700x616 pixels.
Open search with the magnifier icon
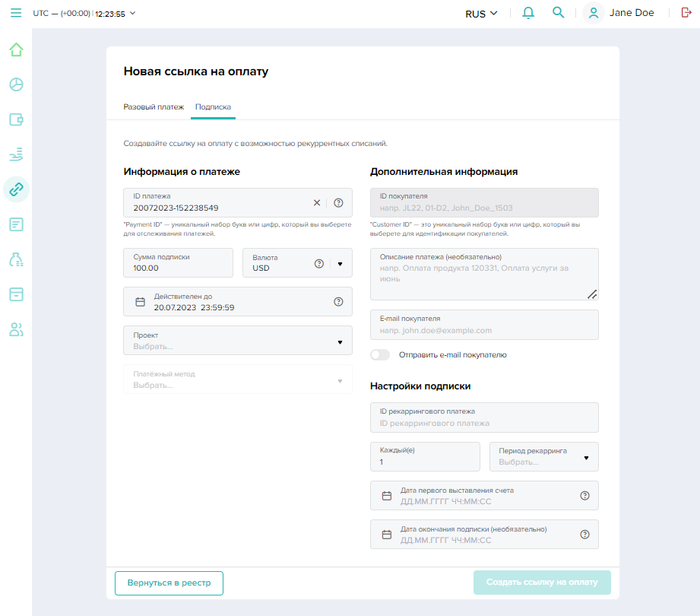[x=559, y=13]
